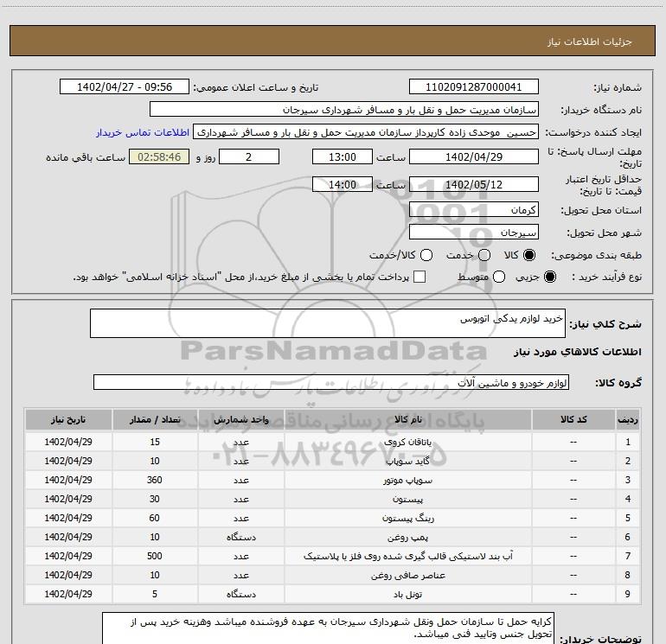
Task: Select the خدمت radio button
Action: pyautogui.click(x=484, y=255)
